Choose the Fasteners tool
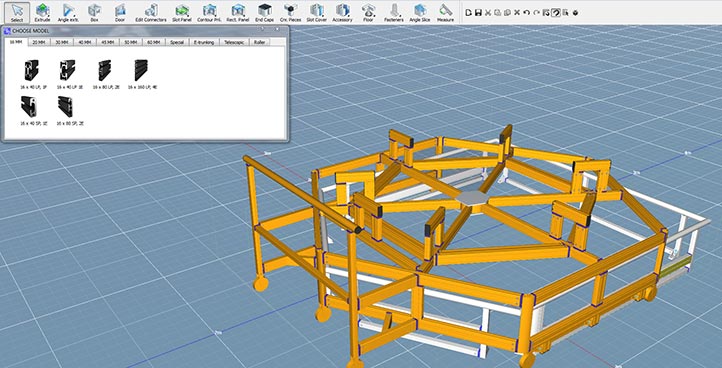 394,12
